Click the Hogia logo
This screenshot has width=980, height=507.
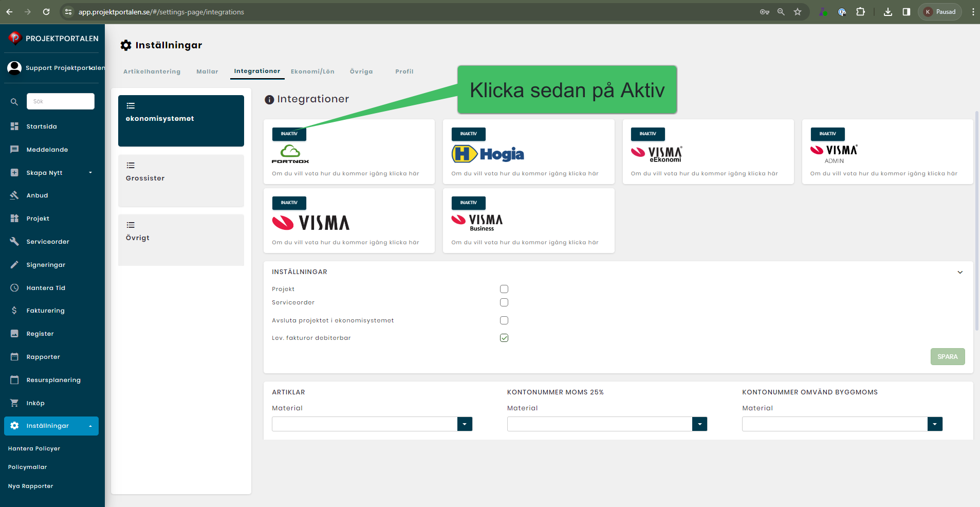488,154
